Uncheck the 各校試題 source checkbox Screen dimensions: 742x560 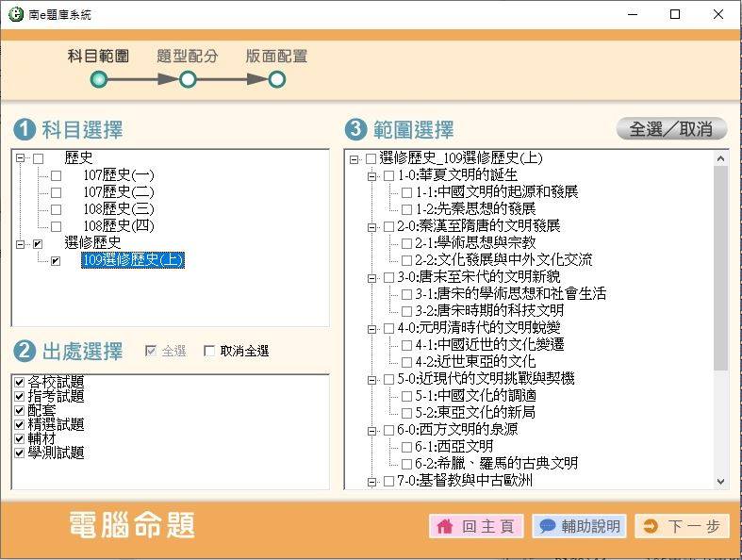pos(20,382)
